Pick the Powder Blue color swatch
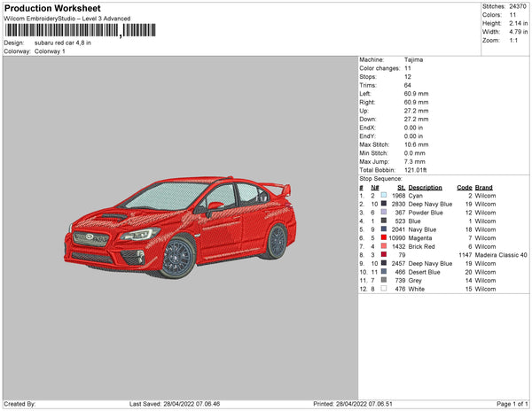Viewport: 532px width, 411px height. (x=384, y=212)
